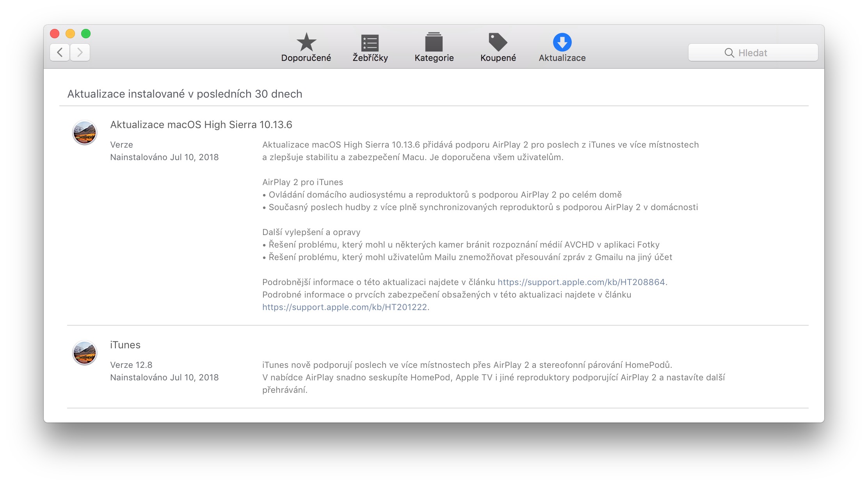Click the line 'iTunes nově podporují poslech ve více místnostech'

point(467,365)
